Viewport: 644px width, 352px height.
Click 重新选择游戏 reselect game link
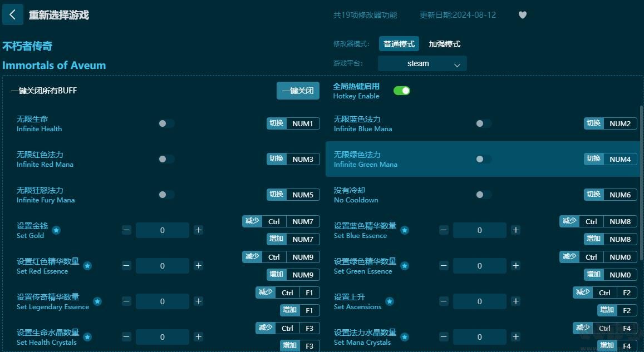click(x=59, y=15)
